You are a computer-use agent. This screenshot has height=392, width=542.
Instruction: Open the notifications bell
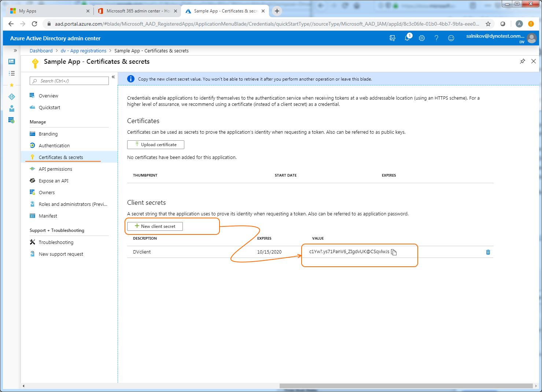coord(407,38)
